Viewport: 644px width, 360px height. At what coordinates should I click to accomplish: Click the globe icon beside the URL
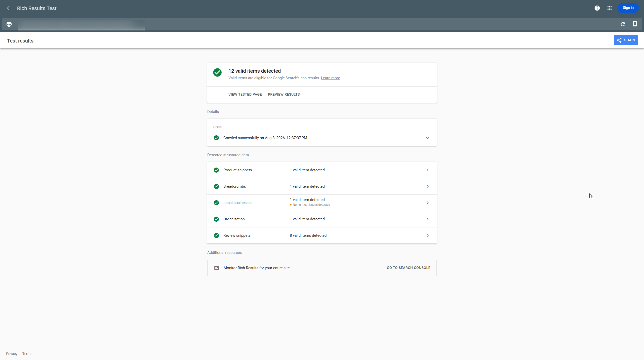[x=9, y=24]
